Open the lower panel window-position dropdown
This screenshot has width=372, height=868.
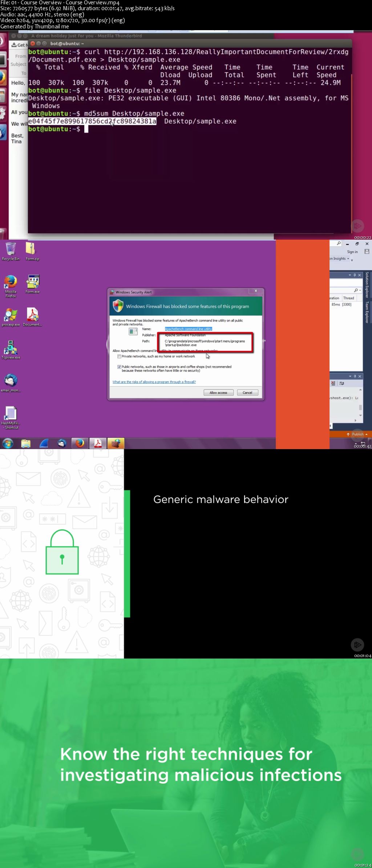[350, 376]
